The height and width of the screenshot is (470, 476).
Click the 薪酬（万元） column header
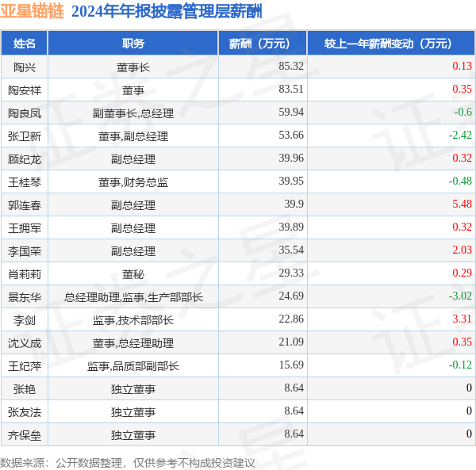point(263,44)
